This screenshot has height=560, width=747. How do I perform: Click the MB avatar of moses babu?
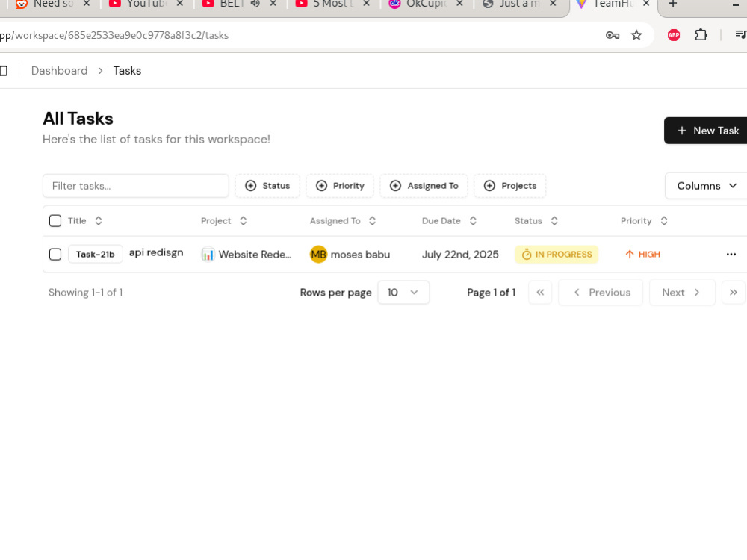click(x=319, y=255)
